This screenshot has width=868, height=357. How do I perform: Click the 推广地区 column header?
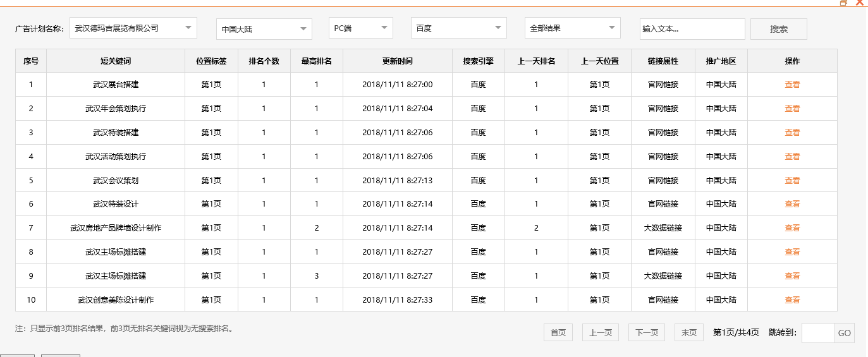click(721, 61)
